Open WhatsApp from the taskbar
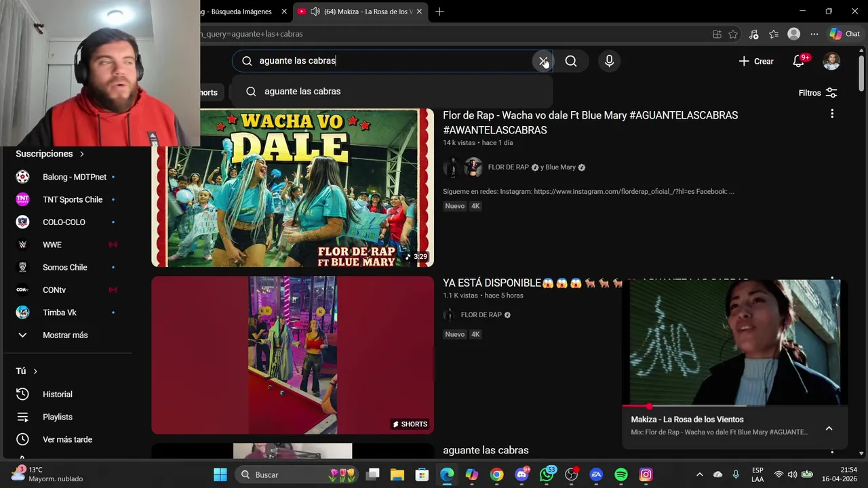 pos(547,474)
